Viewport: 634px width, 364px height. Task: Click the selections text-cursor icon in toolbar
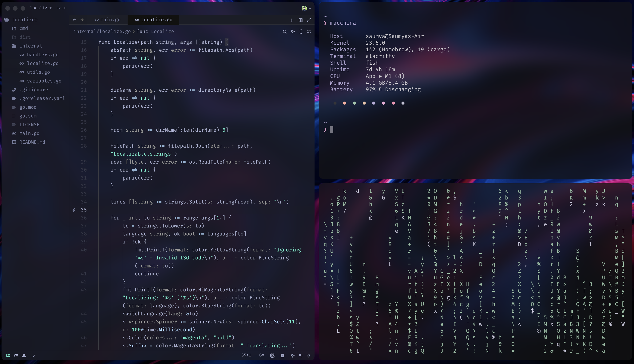pos(301,32)
